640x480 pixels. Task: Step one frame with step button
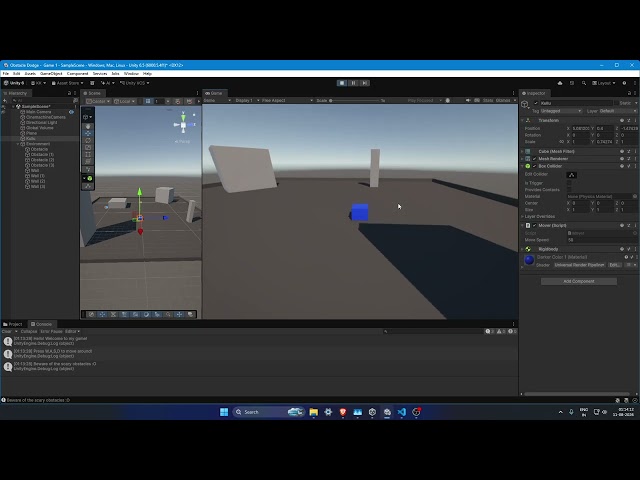(364, 83)
